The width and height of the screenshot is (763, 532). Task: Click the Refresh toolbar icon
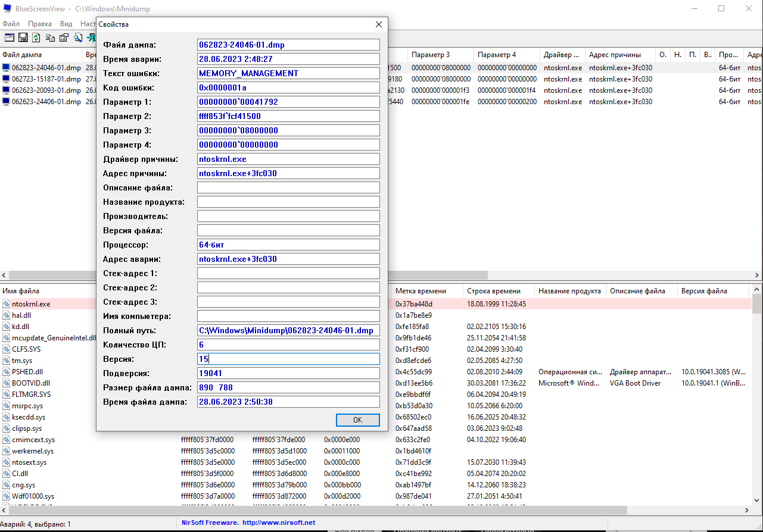(36, 38)
